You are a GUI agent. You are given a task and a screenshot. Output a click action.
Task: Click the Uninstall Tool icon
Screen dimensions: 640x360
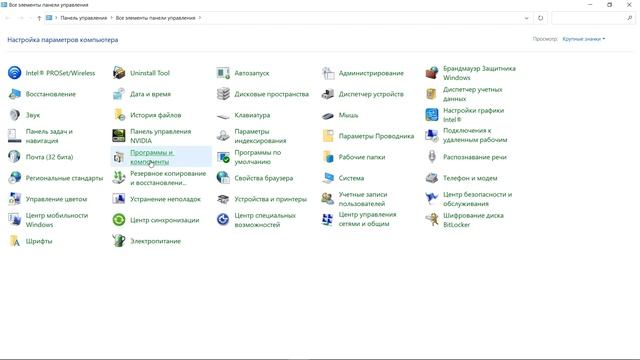(x=119, y=73)
